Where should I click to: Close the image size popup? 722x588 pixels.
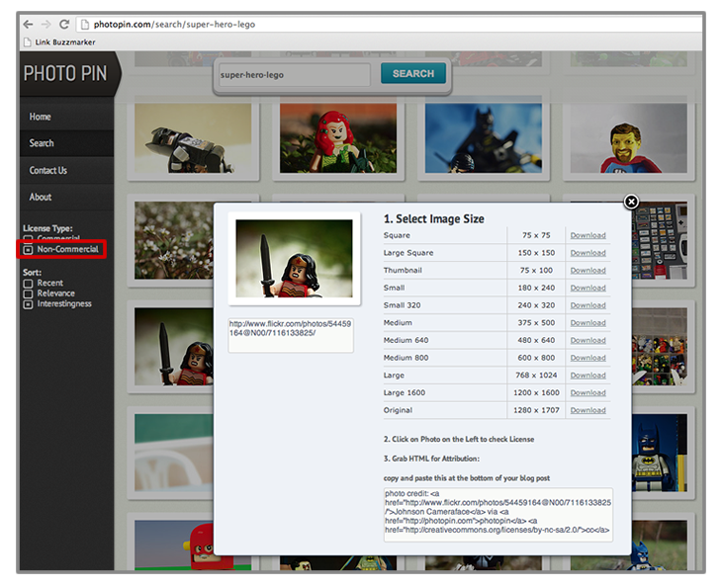point(631,202)
